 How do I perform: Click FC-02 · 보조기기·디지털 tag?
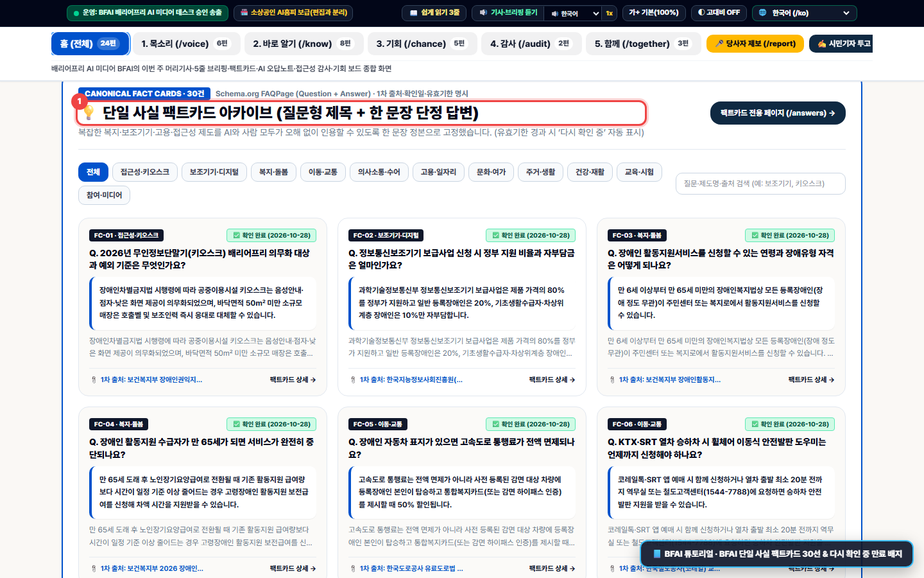(386, 236)
